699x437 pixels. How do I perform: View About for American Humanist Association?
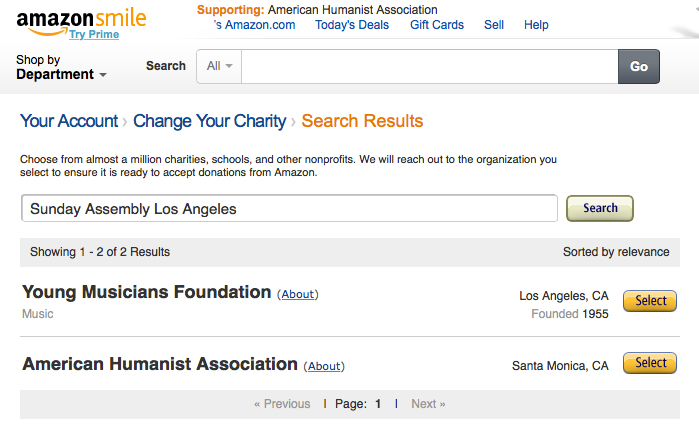tap(324, 366)
